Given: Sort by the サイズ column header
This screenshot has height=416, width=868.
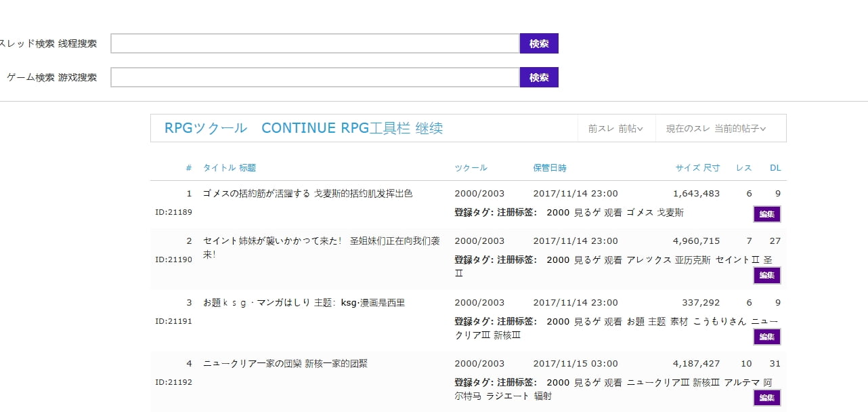Looking at the screenshot, I should click(697, 168).
